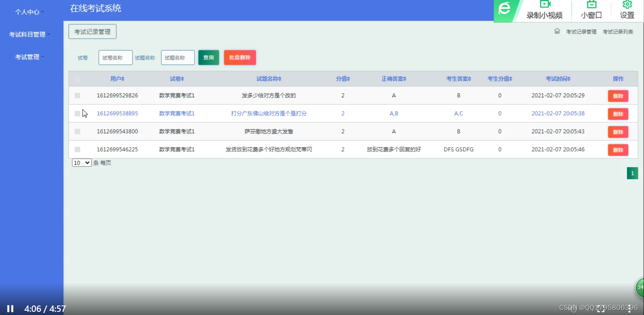The width and height of the screenshot is (644, 315).
Task: Sort table by 分值 column
Action: coord(343,79)
